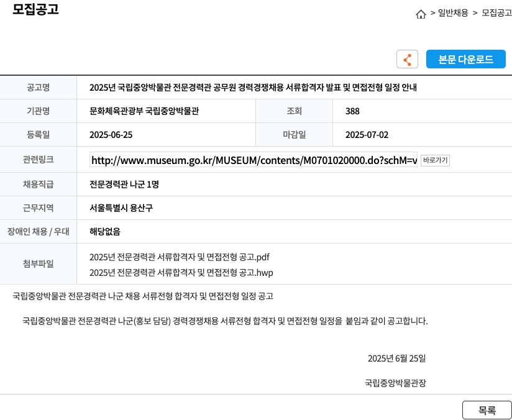The image size is (512, 420).
Task: Open 일반채용 in the breadcrumb
Action: pyautogui.click(x=453, y=13)
